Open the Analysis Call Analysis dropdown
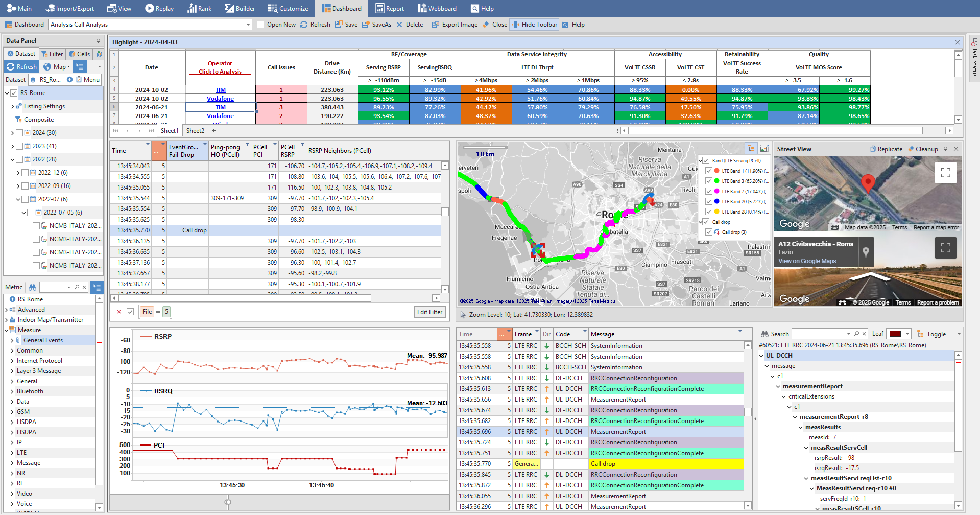 click(248, 25)
